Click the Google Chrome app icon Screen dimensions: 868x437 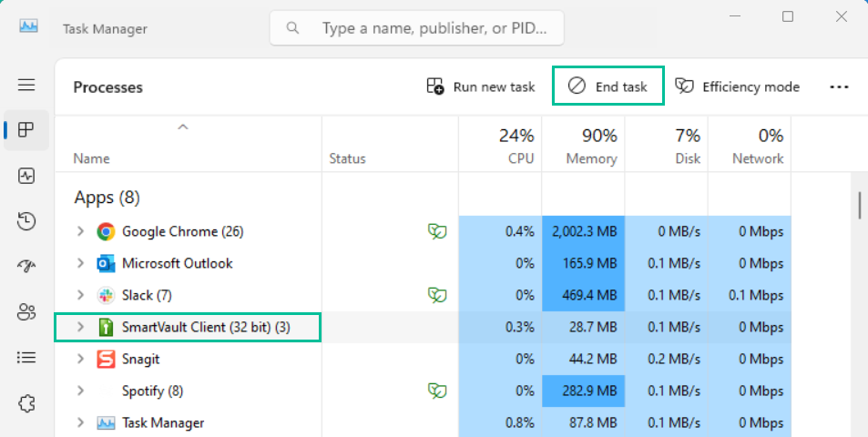[x=106, y=231]
